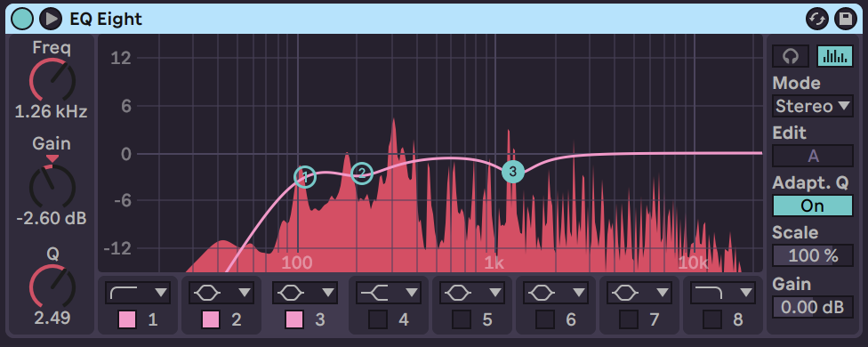Select band number 1 label
The width and height of the screenshot is (868, 347).
(153, 319)
